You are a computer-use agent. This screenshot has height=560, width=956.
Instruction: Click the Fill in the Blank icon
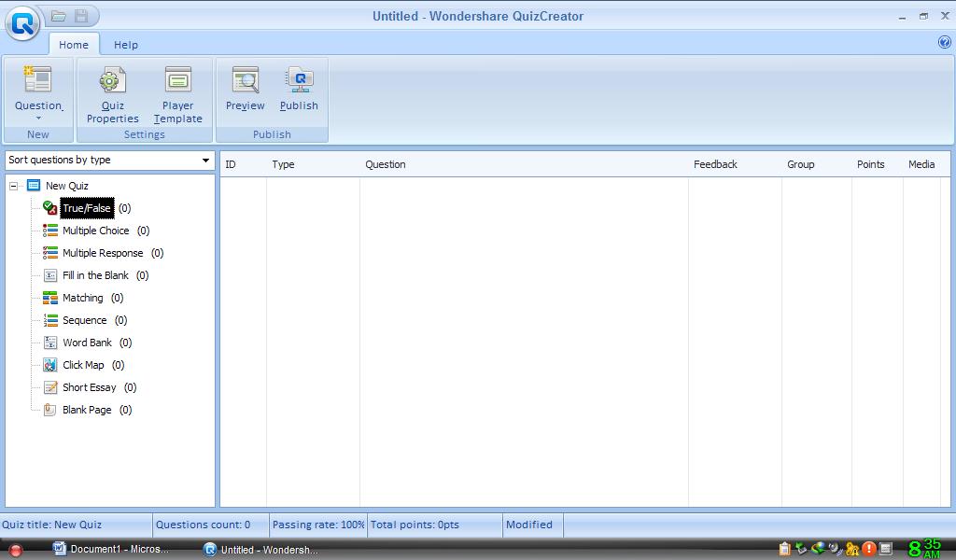pyautogui.click(x=50, y=275)
